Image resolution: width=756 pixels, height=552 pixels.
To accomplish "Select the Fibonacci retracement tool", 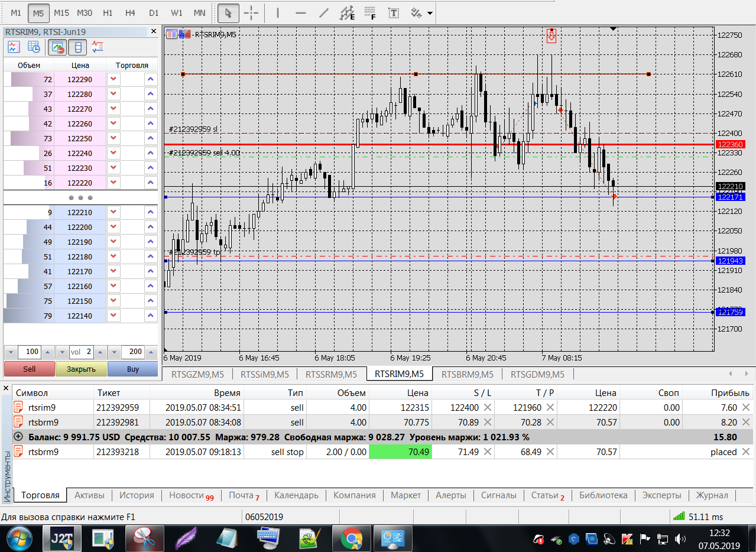I will click(x=371, y=12).
